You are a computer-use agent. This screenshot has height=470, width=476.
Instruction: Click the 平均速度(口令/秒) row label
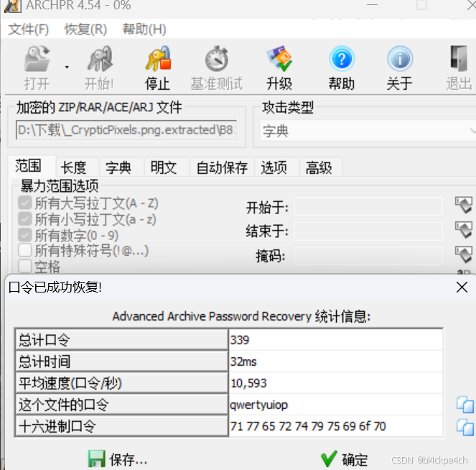pos(122,383)
